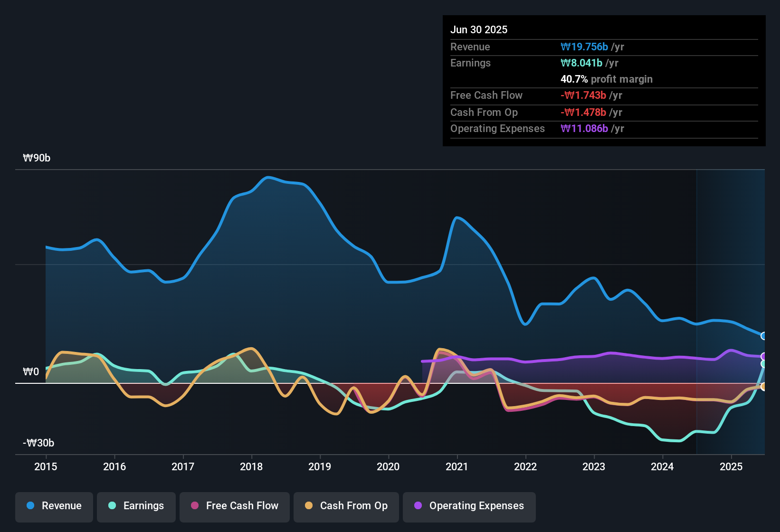Image resolution: width=780 pixels, height=532 pixels.
Task: Toggle Operating Expenses legend item
Action: click(x=469, y=506)
